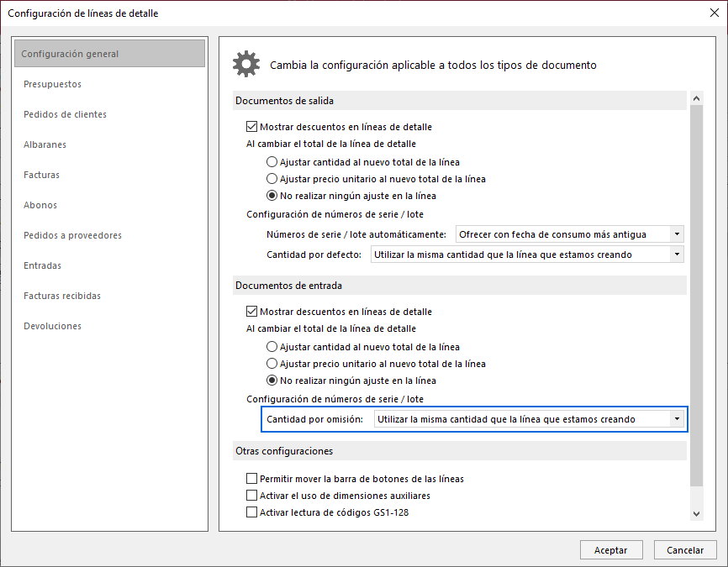Screen dimensions: 728x567
Task: Click the Cancelar button
Action: tap(685, 550)
